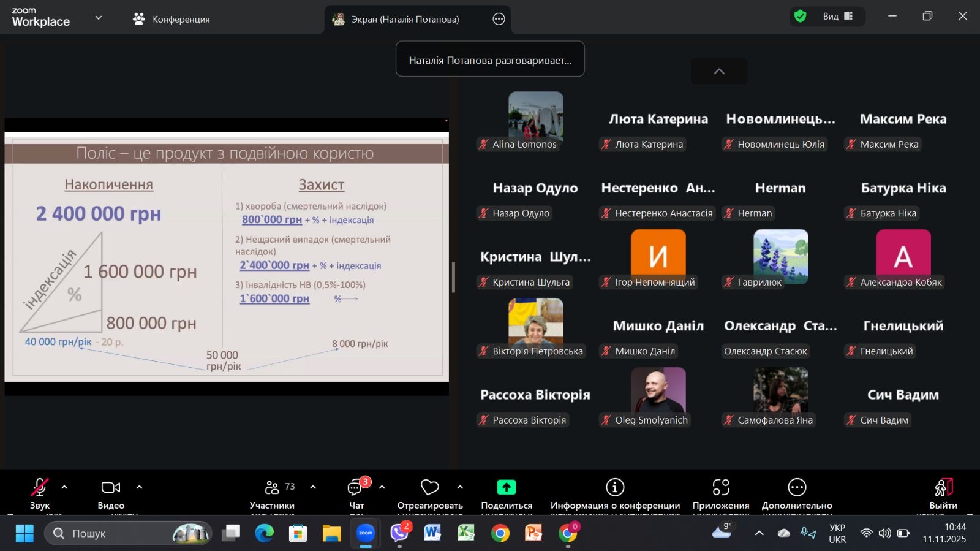Unmute the microphone with Звук button
This screenshot has height=551, width=980.
pyautogui.click(x=40, y=488)
